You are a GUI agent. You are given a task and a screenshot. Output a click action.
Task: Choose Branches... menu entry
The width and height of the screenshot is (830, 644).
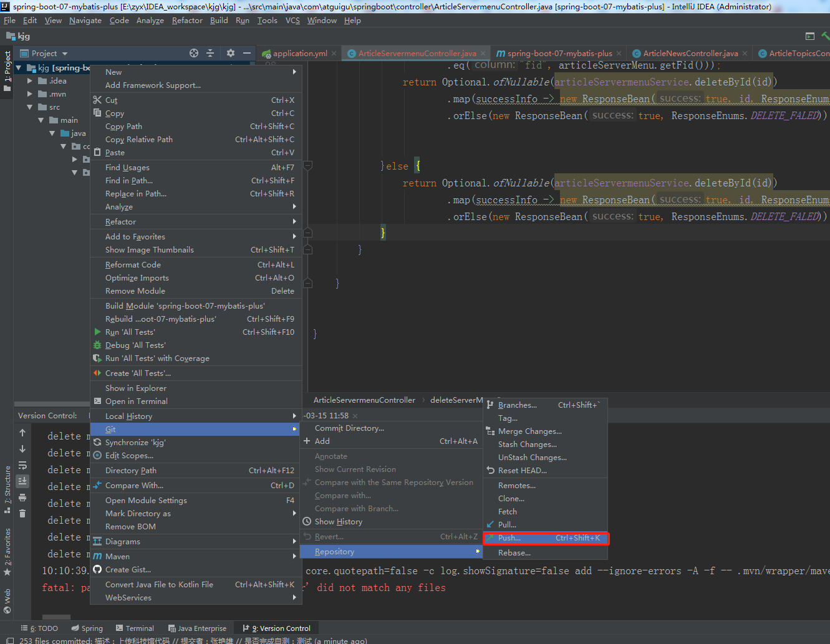point(546,405)
